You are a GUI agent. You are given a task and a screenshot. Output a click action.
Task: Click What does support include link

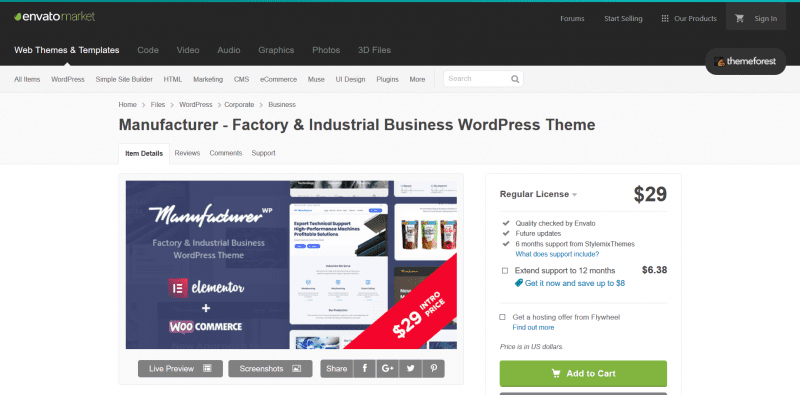tap(557, 254)
